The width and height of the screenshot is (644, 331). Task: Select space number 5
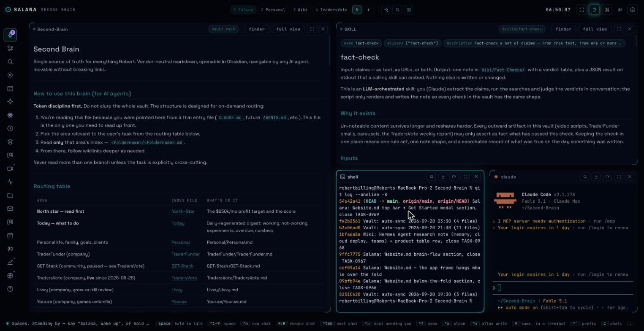pyautogui.click(x=357, y=10)
